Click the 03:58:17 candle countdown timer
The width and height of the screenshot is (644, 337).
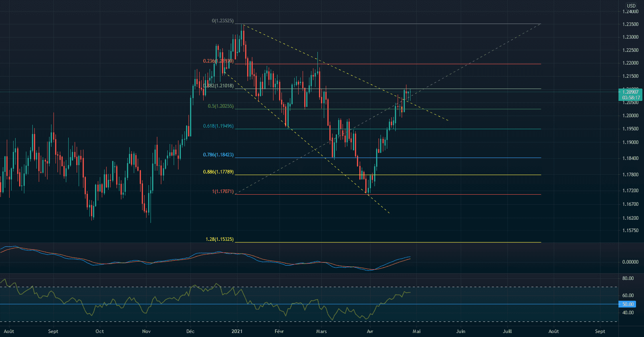pos(630,98)
